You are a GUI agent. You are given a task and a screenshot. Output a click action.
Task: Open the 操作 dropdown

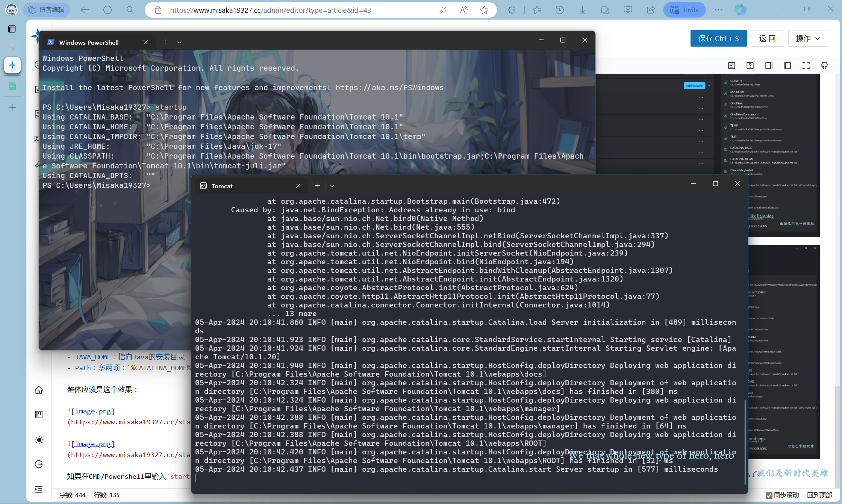point(808,38)
